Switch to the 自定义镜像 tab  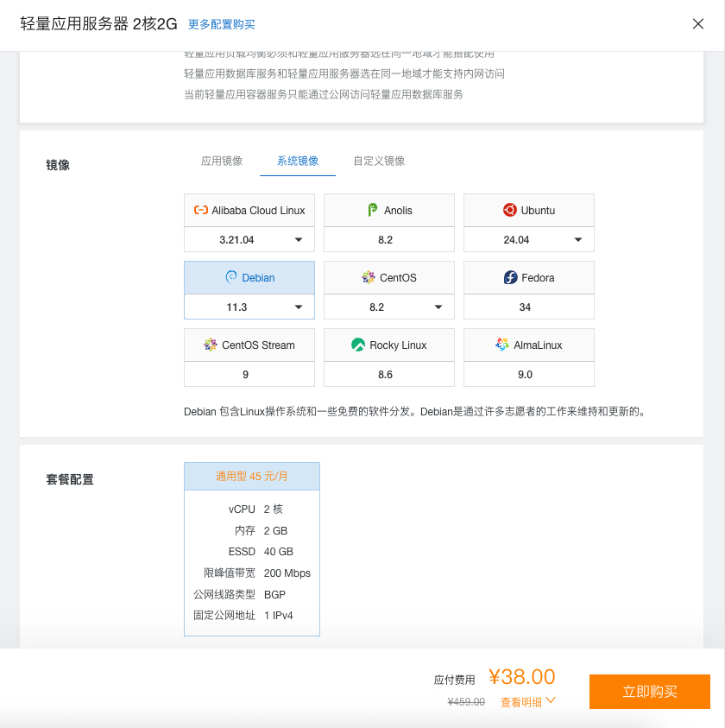379,161
